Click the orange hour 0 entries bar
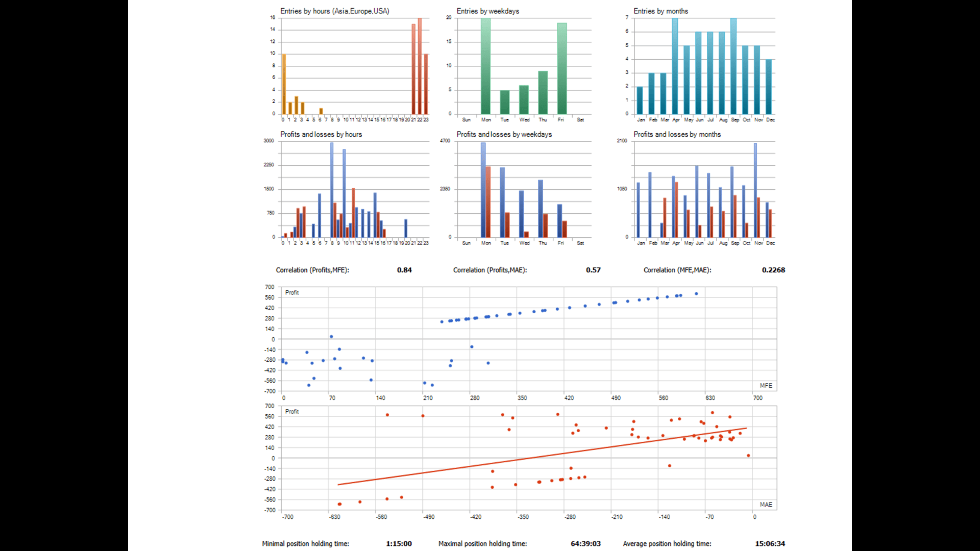The height and width of the screenshot is (551, 980). (x=284, y=84)
